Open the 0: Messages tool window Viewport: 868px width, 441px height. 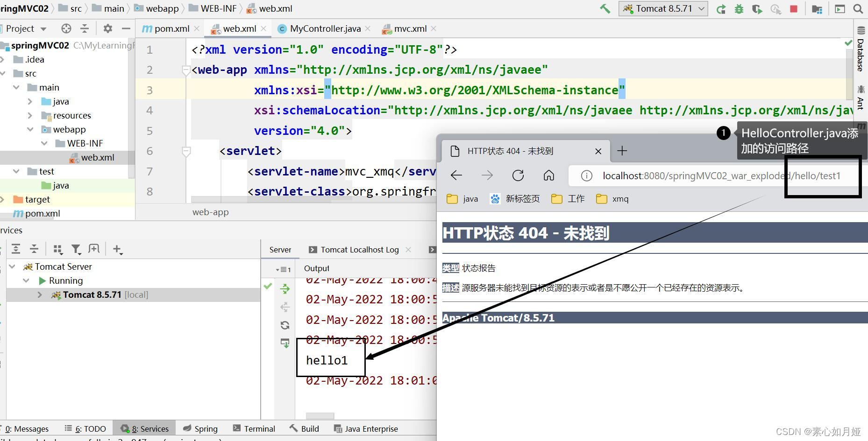tap(26, 429)
